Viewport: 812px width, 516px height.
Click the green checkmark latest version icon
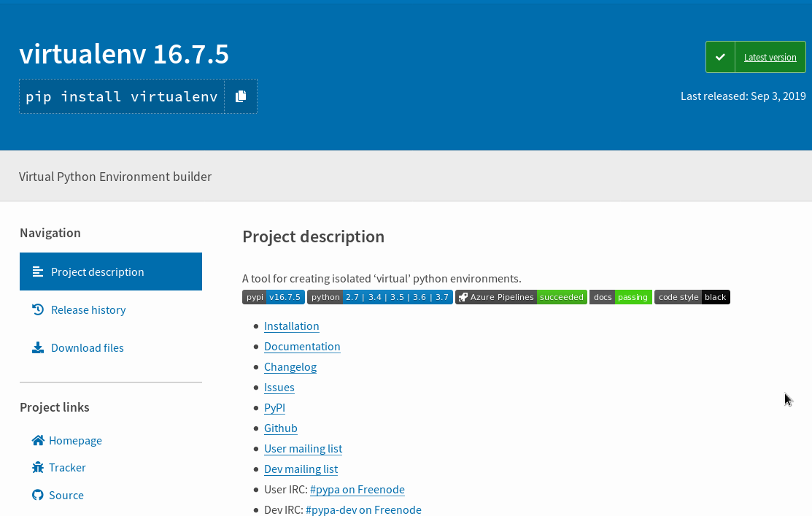(x=720, y=57)
